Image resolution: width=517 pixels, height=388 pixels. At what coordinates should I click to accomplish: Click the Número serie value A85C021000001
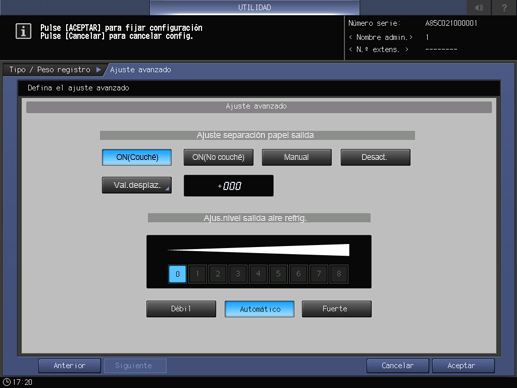[x=451, y=23]
